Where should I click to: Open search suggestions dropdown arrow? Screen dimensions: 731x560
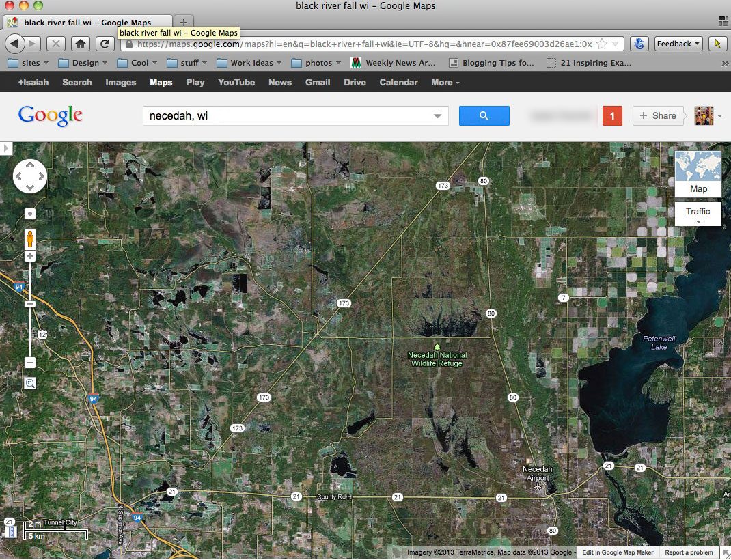[437, 116]
